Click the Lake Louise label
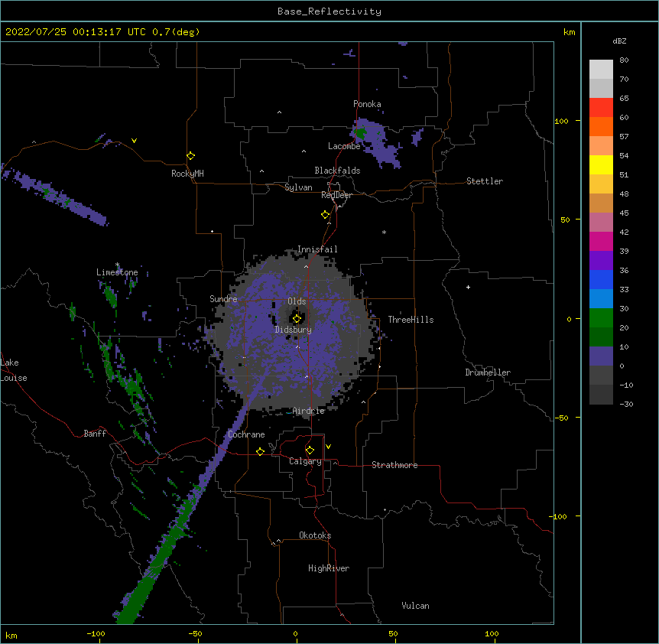659x644 pixels. click(x=14, y=370)
